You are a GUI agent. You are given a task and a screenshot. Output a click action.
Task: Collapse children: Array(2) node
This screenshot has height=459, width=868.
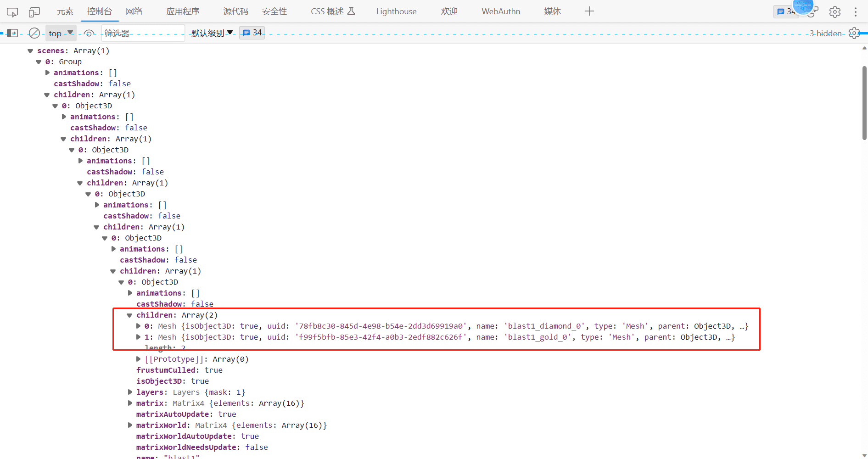[129, 315]
